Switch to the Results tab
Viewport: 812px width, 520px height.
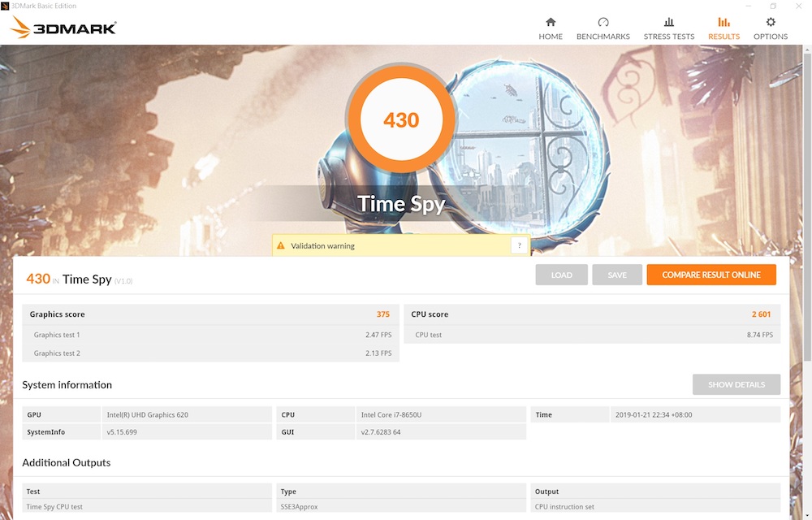tap(723, 28)
